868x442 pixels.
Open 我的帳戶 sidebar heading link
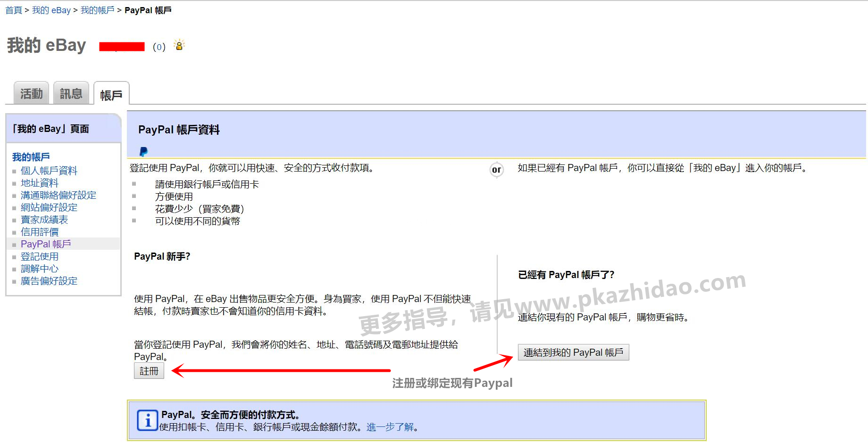(x=31, y=157)
